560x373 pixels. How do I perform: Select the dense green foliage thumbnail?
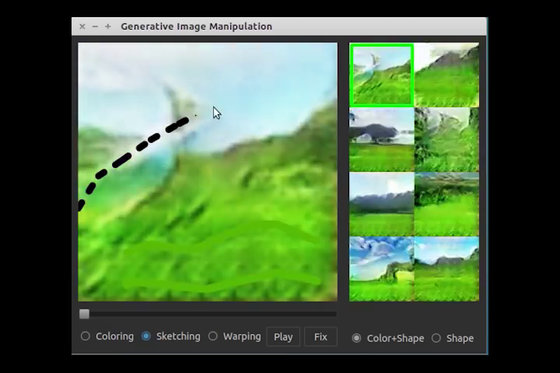click(447, 140)
